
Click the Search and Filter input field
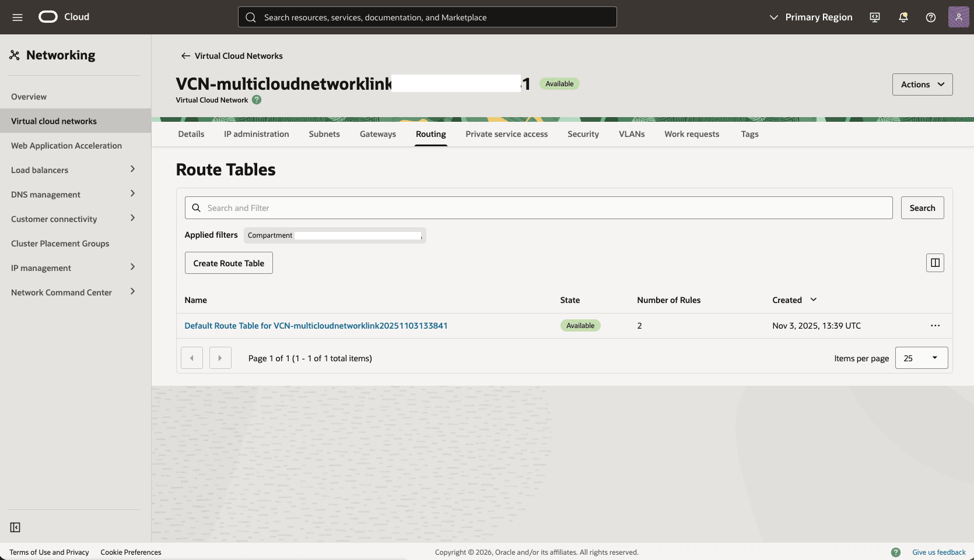[x=525, y=207]
